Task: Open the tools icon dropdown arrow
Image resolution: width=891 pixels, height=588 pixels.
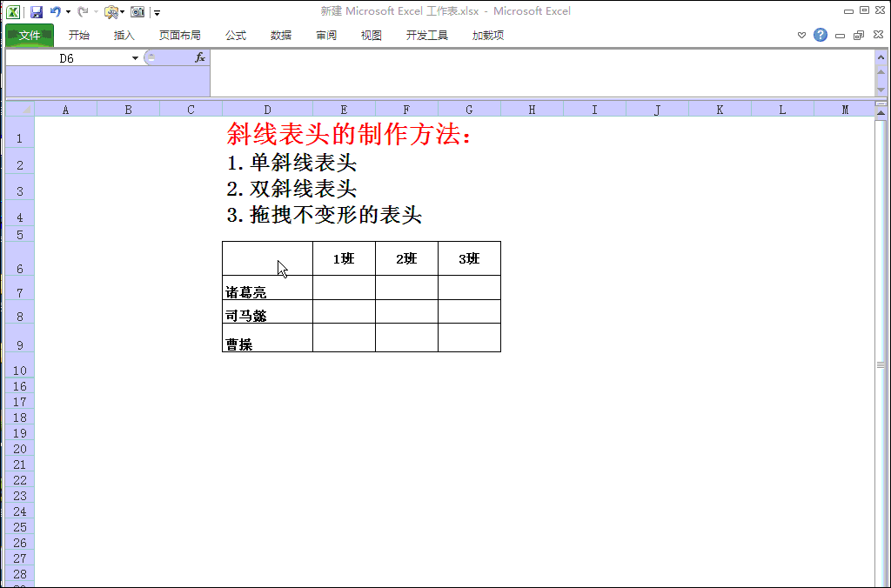Action: (x=122, y=12)
